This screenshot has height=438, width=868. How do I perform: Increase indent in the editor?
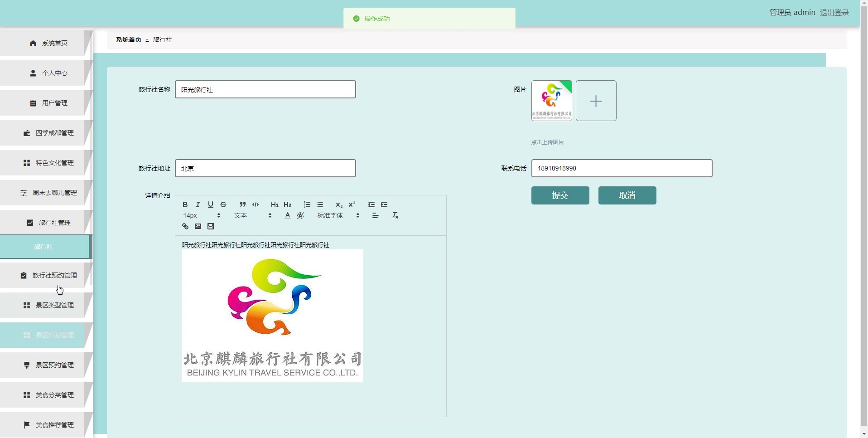coord(384,204)
